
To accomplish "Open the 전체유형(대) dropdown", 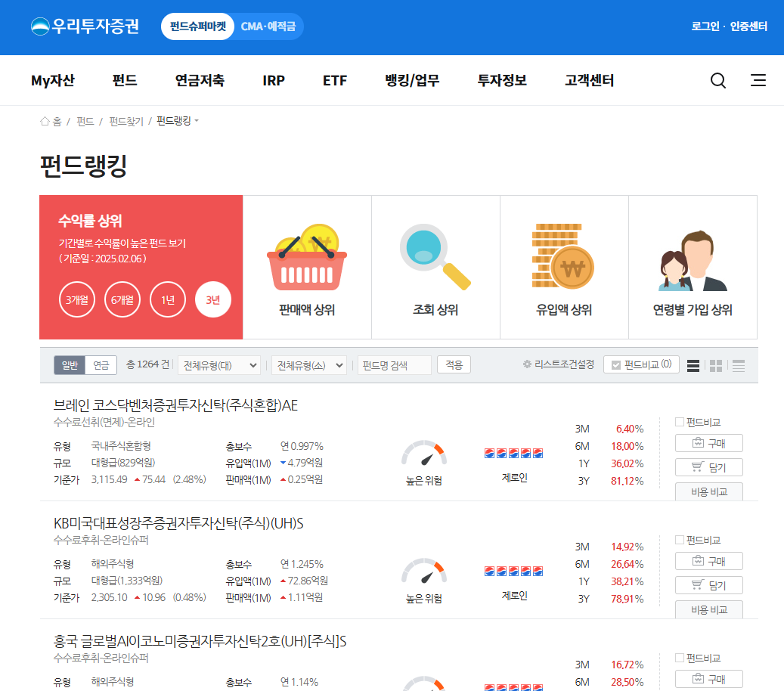I will pyautogui.click(x=219, y=365).
